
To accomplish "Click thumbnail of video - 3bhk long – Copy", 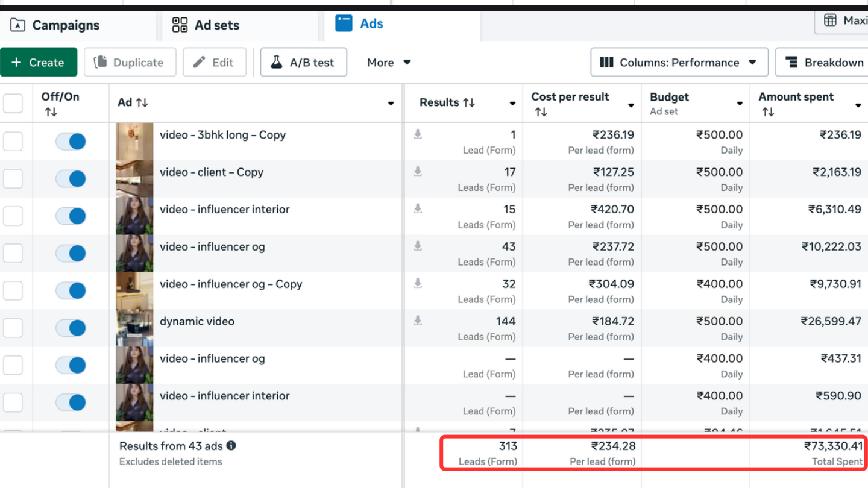I will click(134, 142).
